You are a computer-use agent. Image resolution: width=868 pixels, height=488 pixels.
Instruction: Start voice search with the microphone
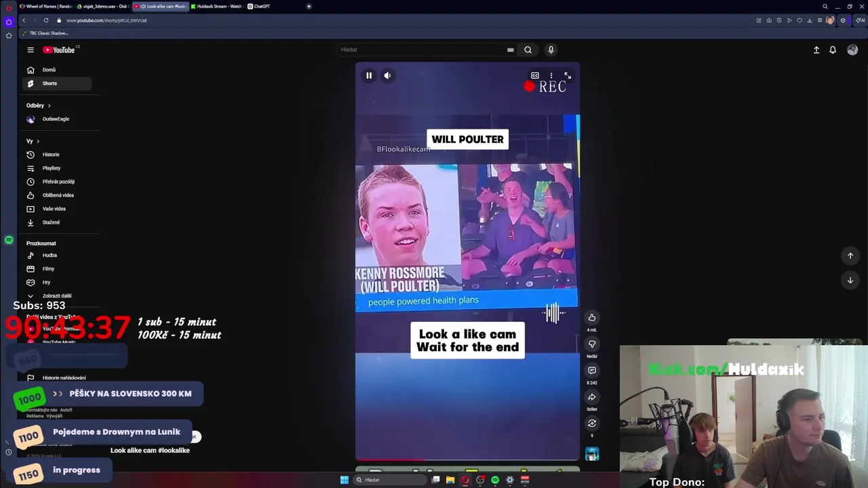pyautogui.click(x=551, y=49)
